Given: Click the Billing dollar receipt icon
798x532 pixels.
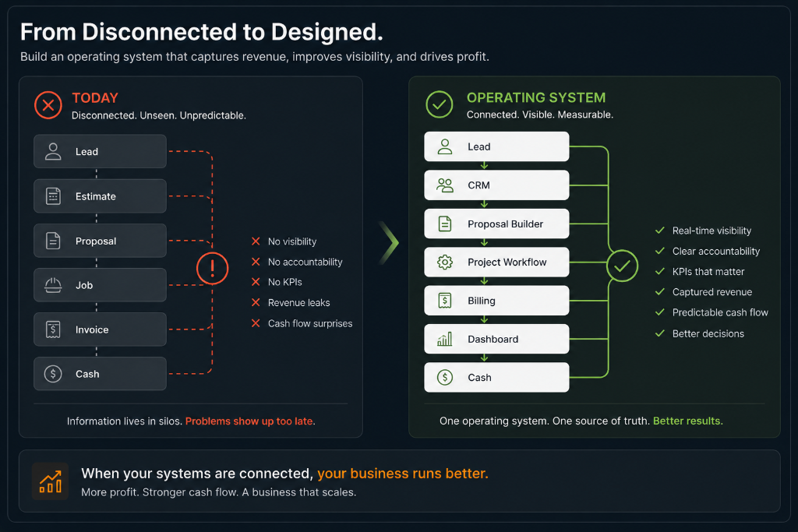Looking at the screenshot, I should [445, 301].
